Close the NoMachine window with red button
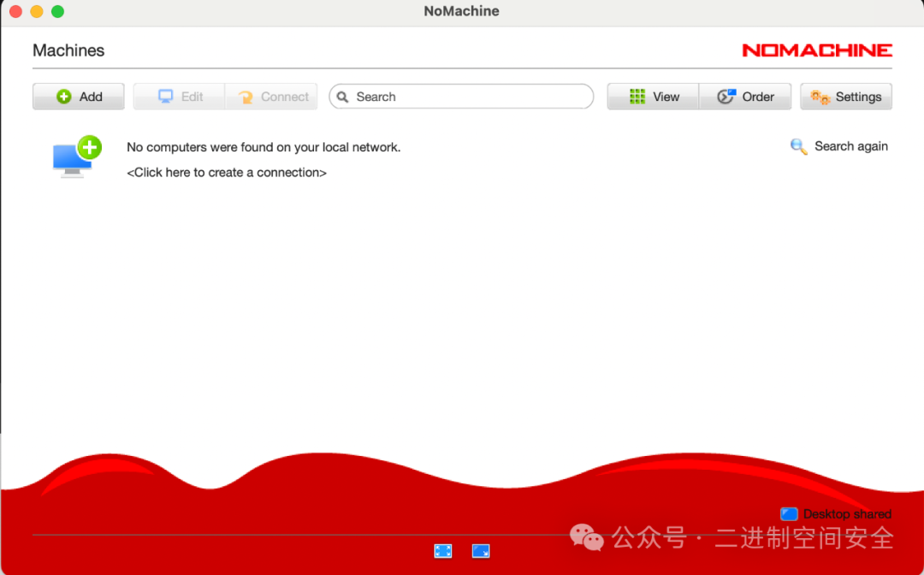Screen dimensions: 924x575 coord(15,12)
